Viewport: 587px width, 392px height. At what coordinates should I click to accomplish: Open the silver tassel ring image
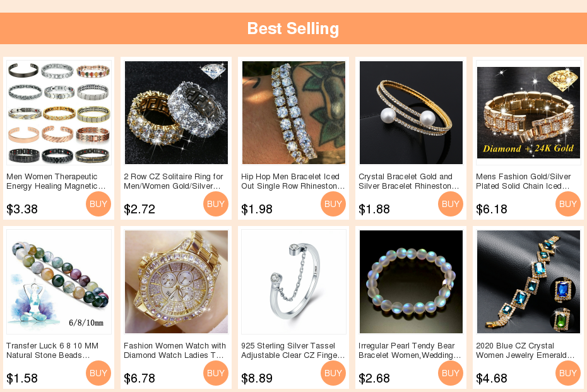(x=293, y=282)
